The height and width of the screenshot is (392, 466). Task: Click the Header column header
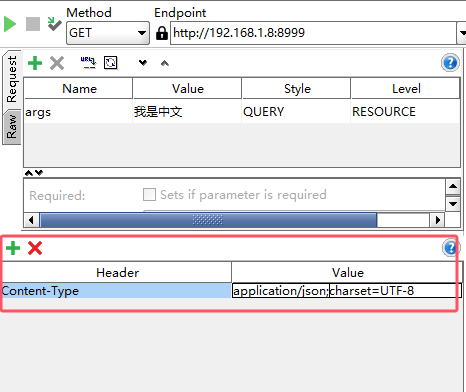[x=117, y=273]
